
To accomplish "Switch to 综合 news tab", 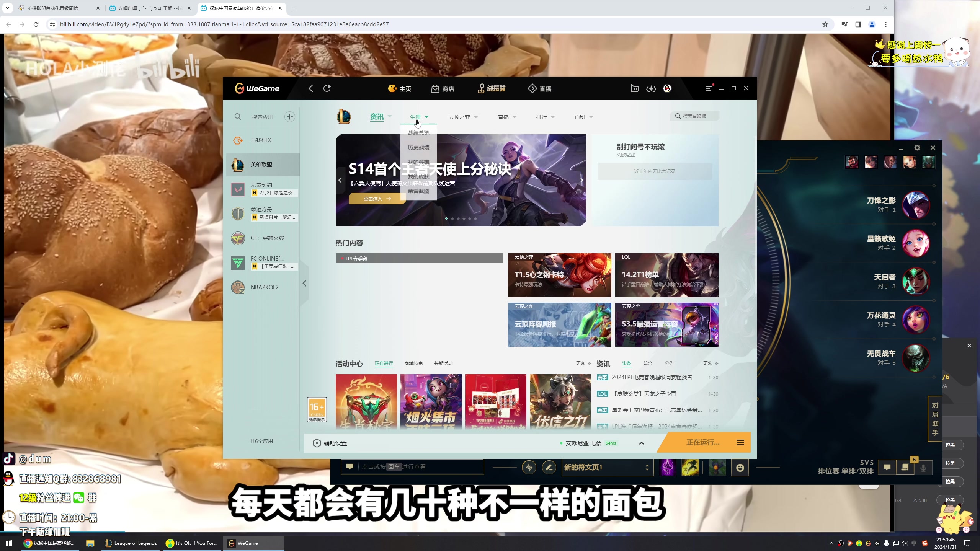I will tap(648, 363).
